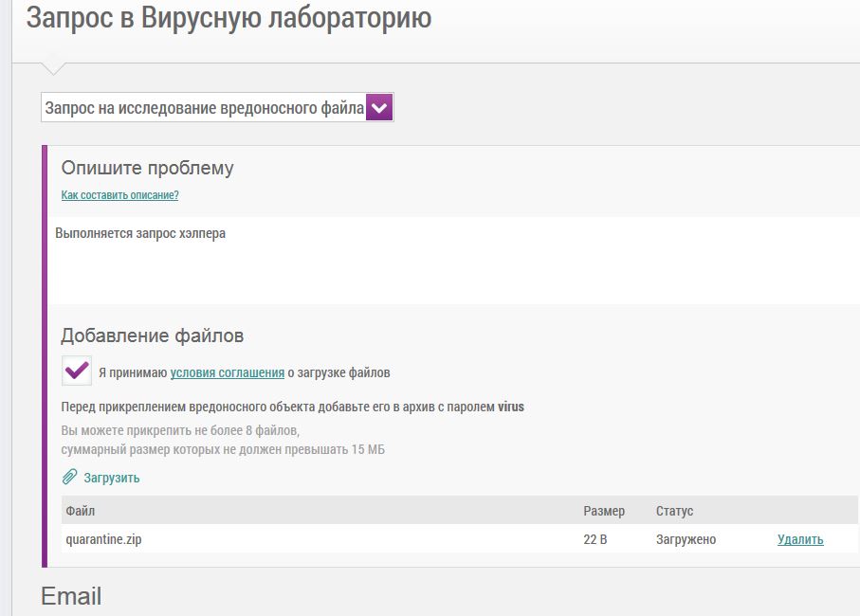
Task: Click the "Email" section heading
Action: [71, 596]
